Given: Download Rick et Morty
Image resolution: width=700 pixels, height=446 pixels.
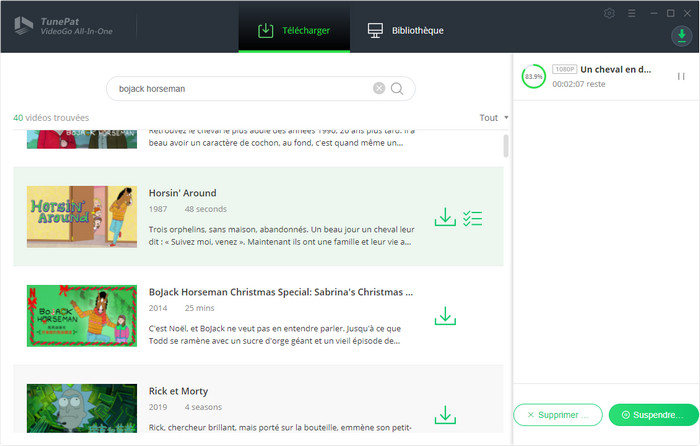Looking at the screenshot, I should pos(445,415).
